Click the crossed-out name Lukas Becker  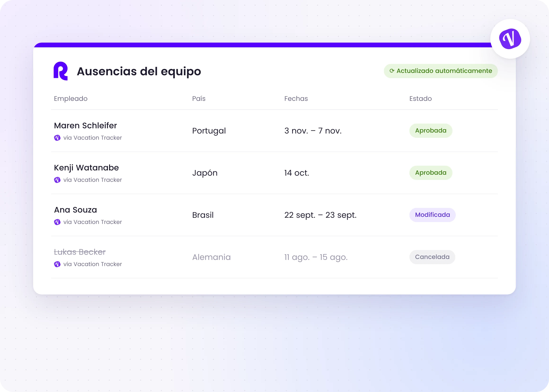click(80, 252)
